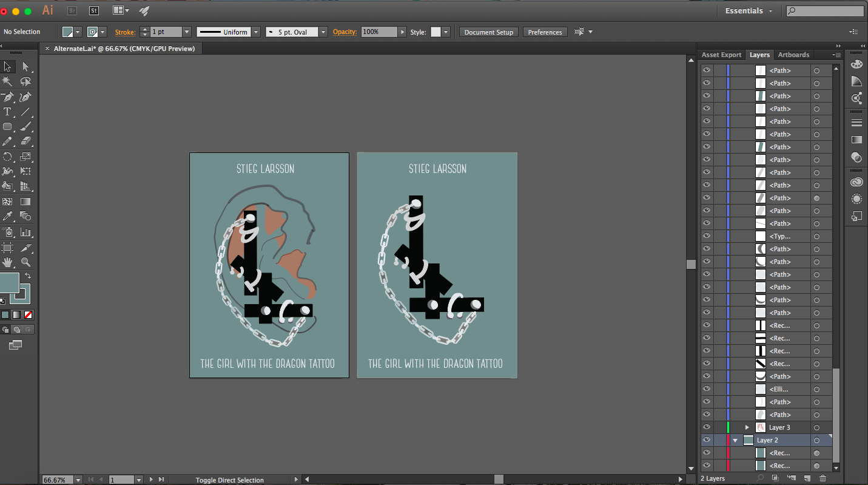Open the Color panel palette icon
The width and height of the screenshot is (868, 485).
click(856, 64)
